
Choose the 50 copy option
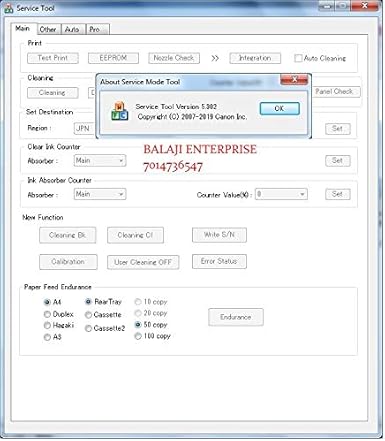coord(138,324)
